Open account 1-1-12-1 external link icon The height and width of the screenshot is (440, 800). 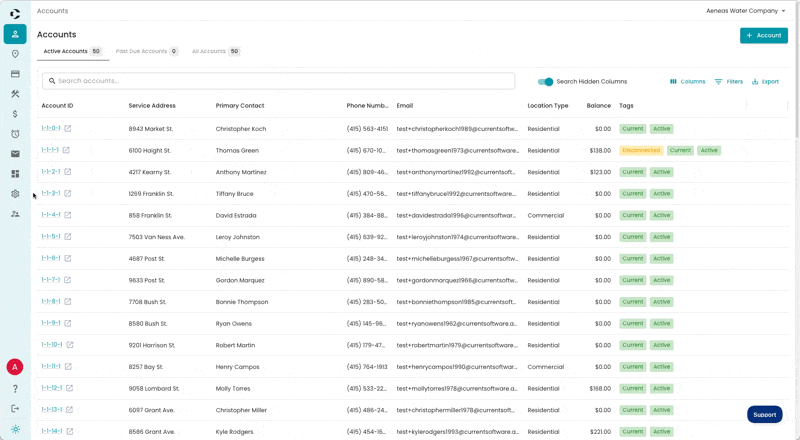point(69,388)
